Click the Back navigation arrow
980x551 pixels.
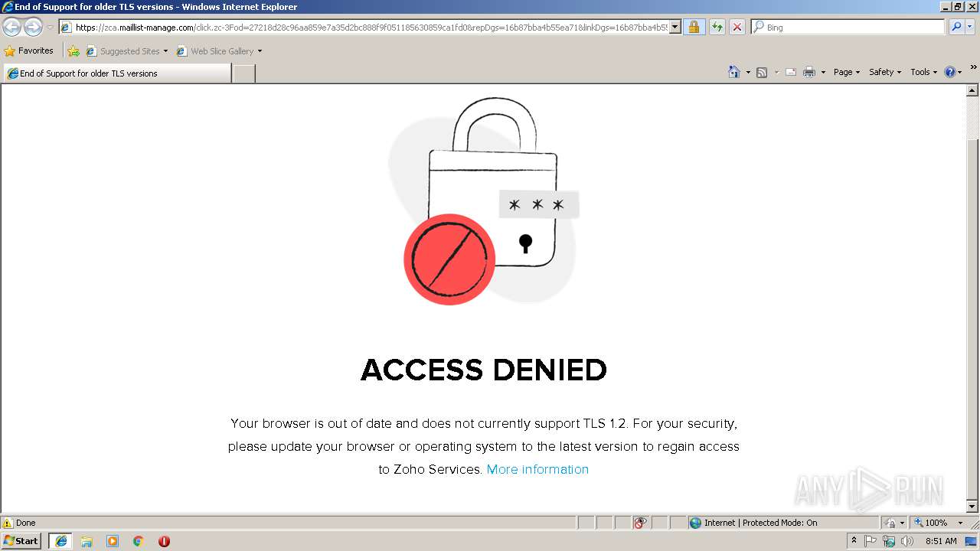[x=11, y=28]
